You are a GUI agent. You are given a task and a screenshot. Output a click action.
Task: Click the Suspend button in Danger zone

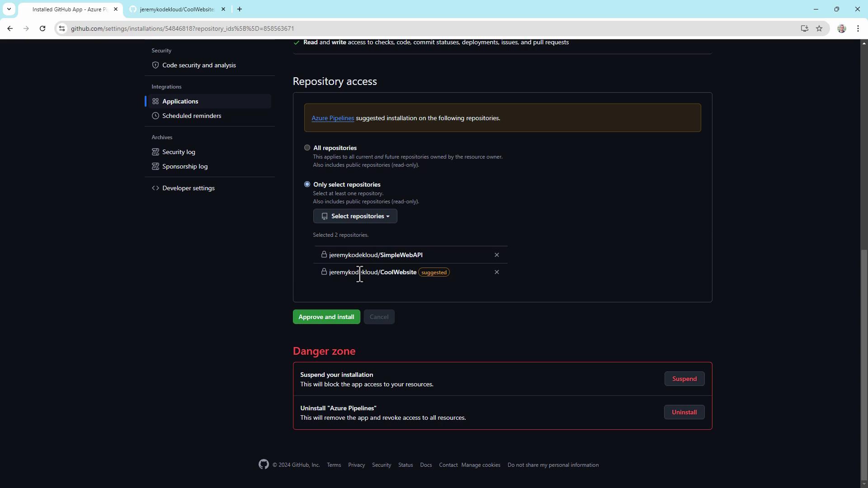tap(684, 379)
